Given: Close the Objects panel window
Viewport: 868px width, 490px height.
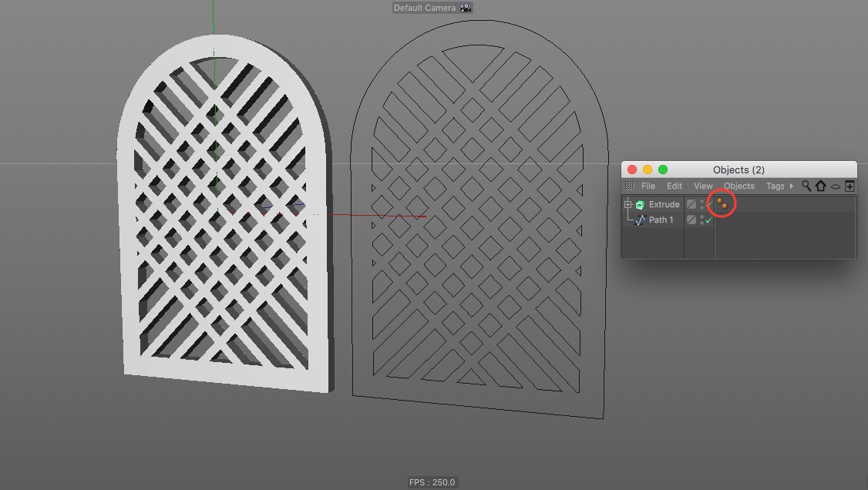Looking at the screenshot, I should click(631, 169).
